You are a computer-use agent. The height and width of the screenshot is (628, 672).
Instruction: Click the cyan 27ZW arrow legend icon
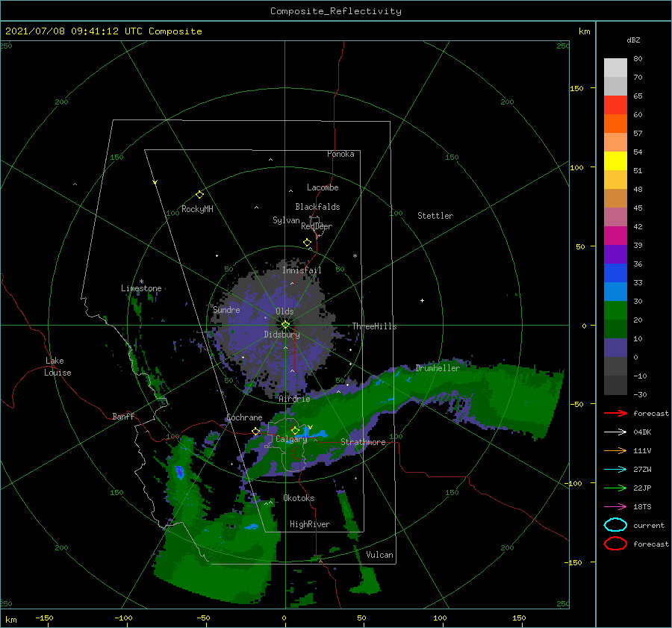tap(615, 470)
